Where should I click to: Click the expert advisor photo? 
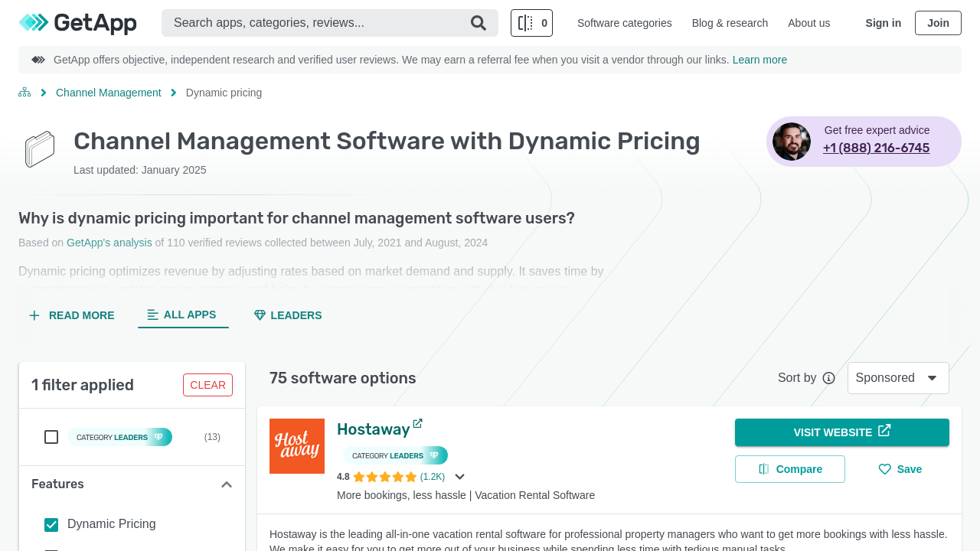pyautogui.click(x=792, y=142)
